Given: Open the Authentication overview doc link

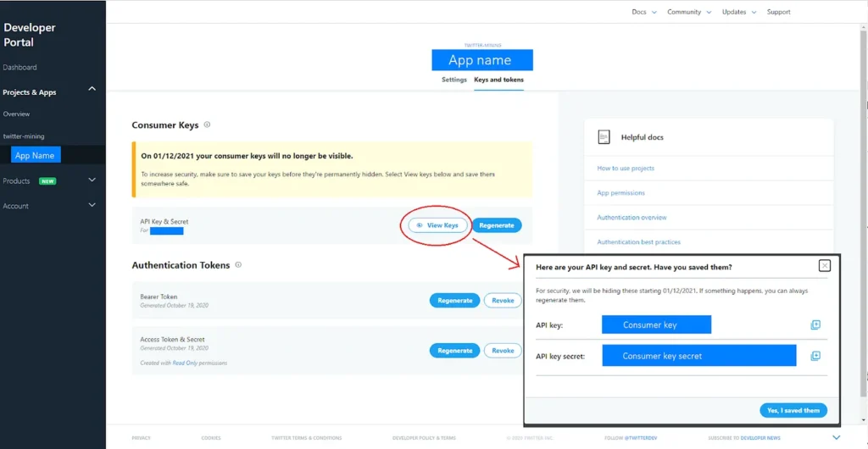Looking at the screenshot, I should click(632, 218).
